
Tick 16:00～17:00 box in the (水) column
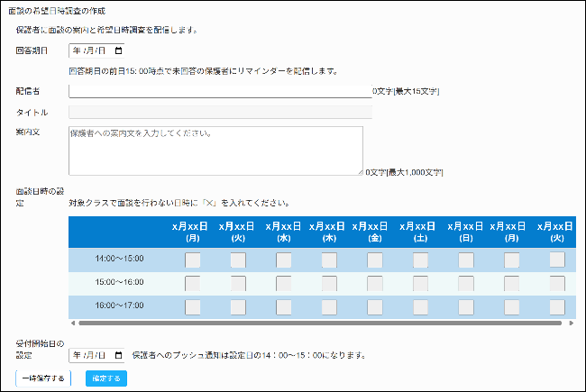click(x=283, y=306)
